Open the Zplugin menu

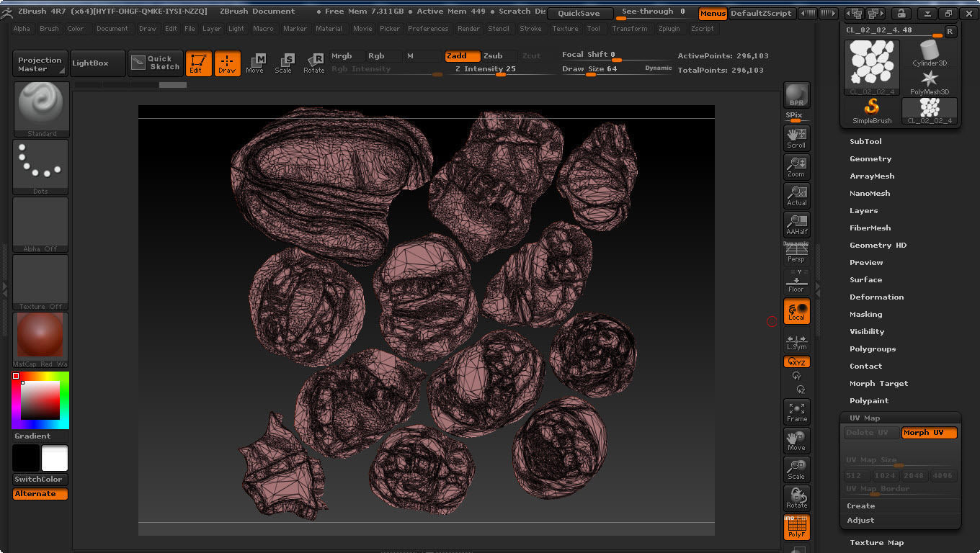point(669,29)
